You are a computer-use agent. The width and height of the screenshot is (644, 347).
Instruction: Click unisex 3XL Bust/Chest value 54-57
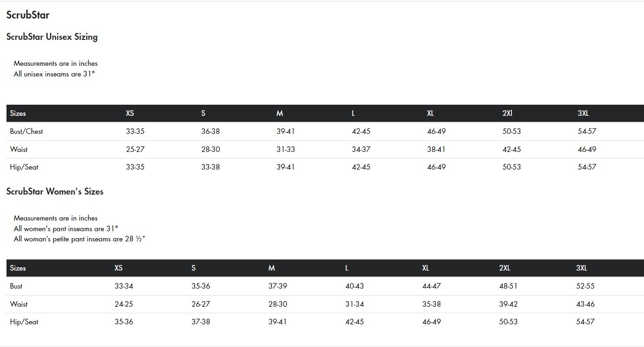coord(587,131)
